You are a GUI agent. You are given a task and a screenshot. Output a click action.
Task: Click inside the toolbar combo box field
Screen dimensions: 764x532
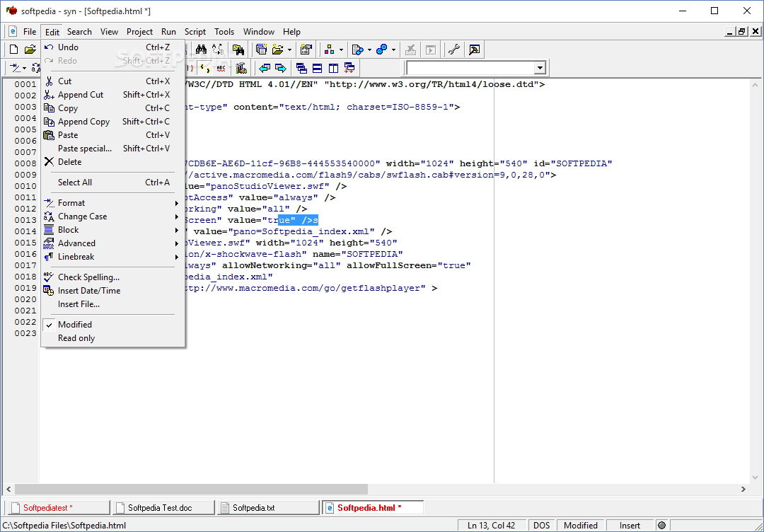[x=470, y=68]
